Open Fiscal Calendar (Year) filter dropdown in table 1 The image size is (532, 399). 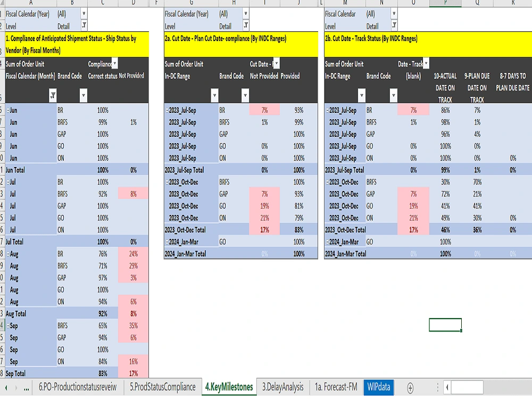point(84,14)
